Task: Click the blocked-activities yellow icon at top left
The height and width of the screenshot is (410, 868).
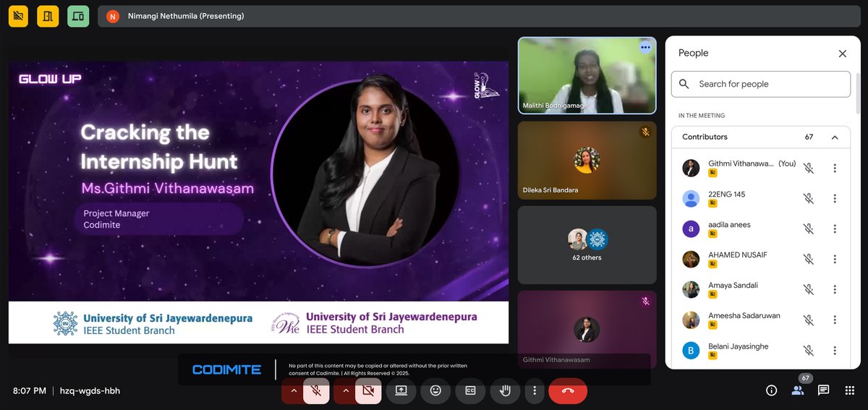Action: click(18, 16)
